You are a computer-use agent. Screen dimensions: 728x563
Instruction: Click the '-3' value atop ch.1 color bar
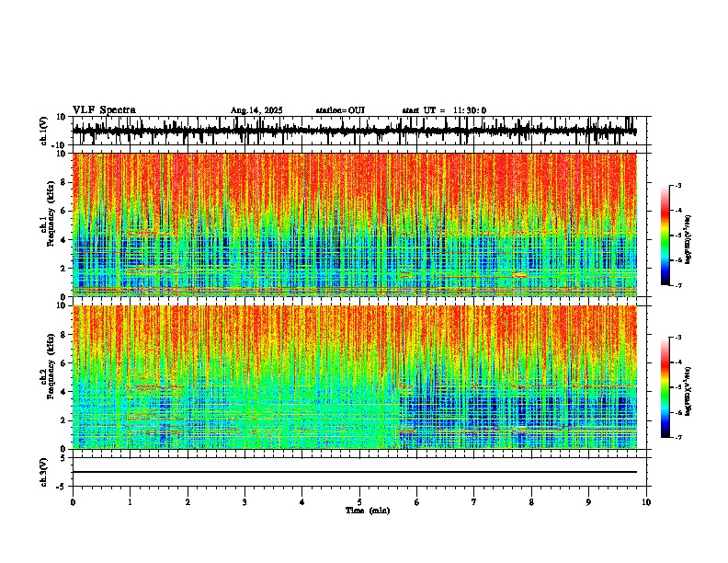coord(677,185)
